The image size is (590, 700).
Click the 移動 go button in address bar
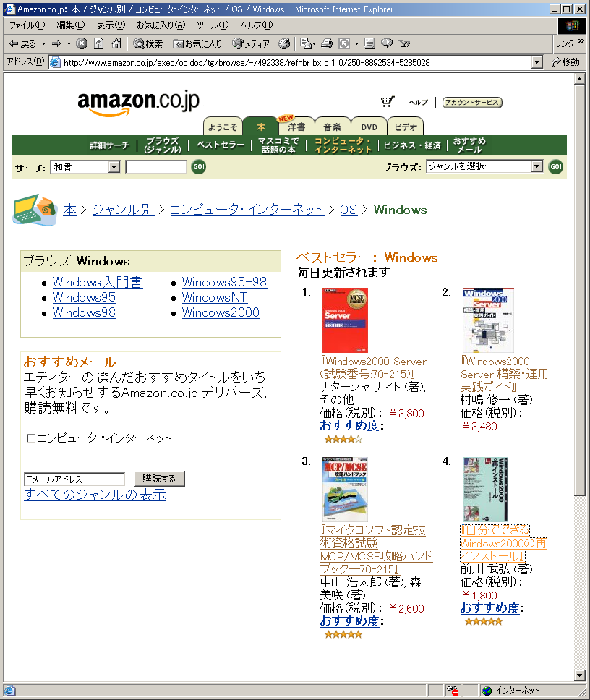566,62
